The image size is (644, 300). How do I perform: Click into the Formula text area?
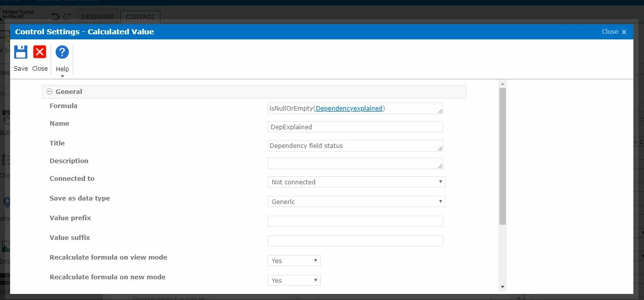355,108
